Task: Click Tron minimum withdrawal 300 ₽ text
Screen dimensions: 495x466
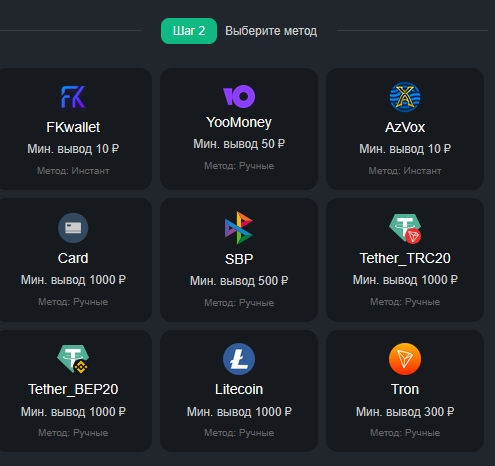Action: tap(405, 412)
